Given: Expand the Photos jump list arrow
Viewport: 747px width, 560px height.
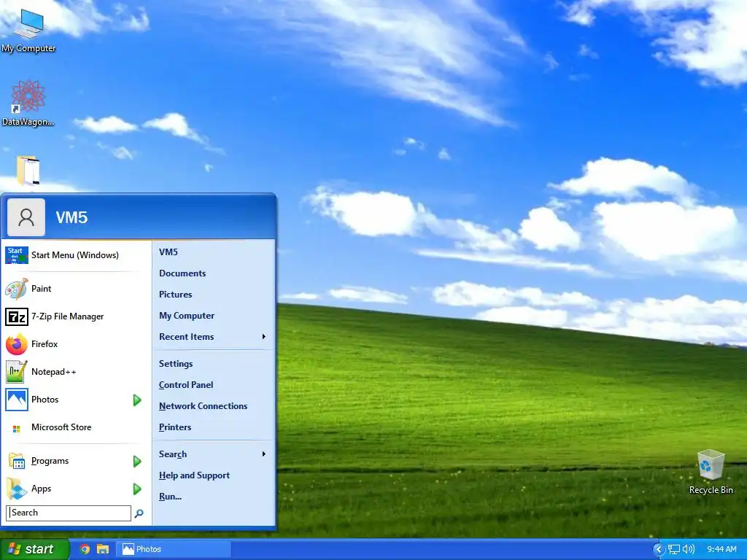Looking at the screenshot, I should [137, 400].
